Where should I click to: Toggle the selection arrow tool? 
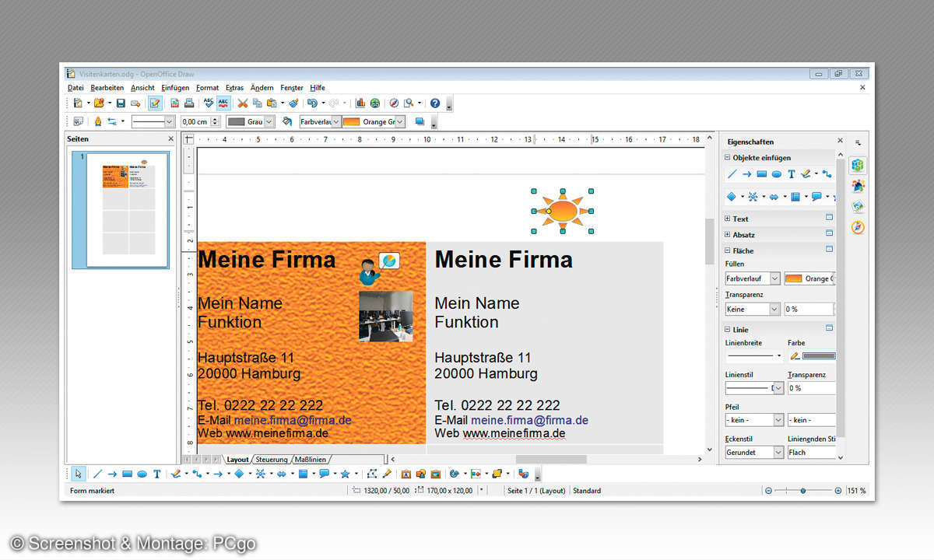click(x=79, y=474)
